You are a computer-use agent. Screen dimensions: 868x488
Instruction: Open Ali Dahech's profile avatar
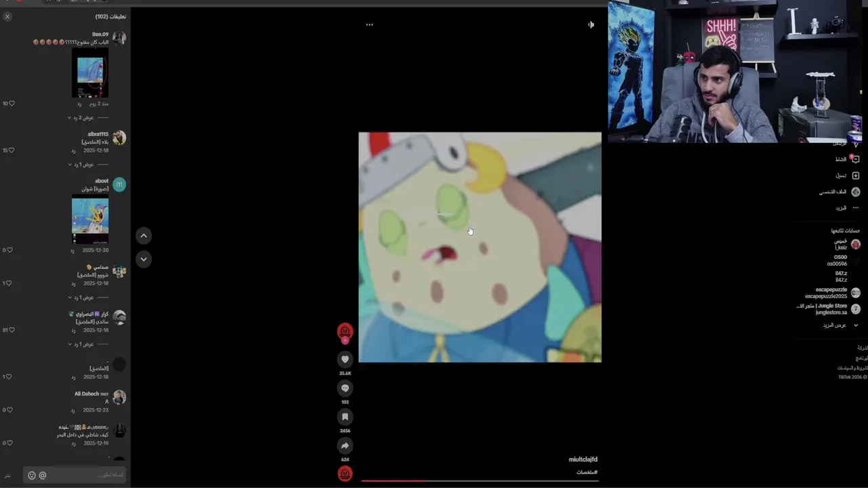[x=119, y=397]
